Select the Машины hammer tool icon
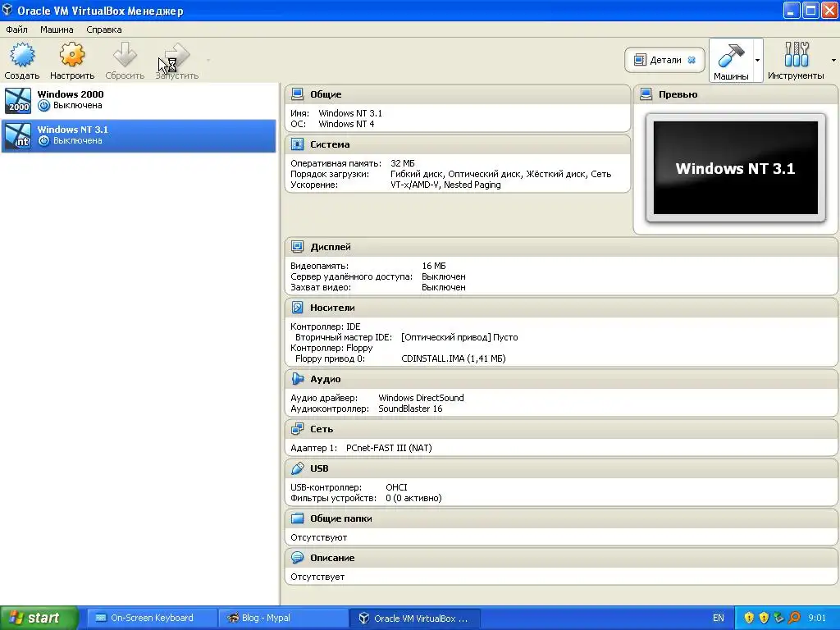This screenshot has width=840, height=630. [731, 55]
